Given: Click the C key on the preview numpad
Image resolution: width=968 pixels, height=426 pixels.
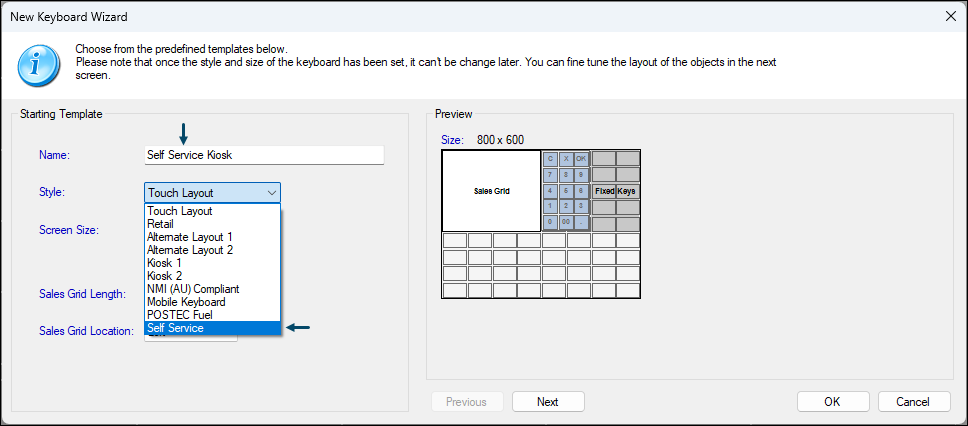Looking at the screenshot, I should click(550, 159).
